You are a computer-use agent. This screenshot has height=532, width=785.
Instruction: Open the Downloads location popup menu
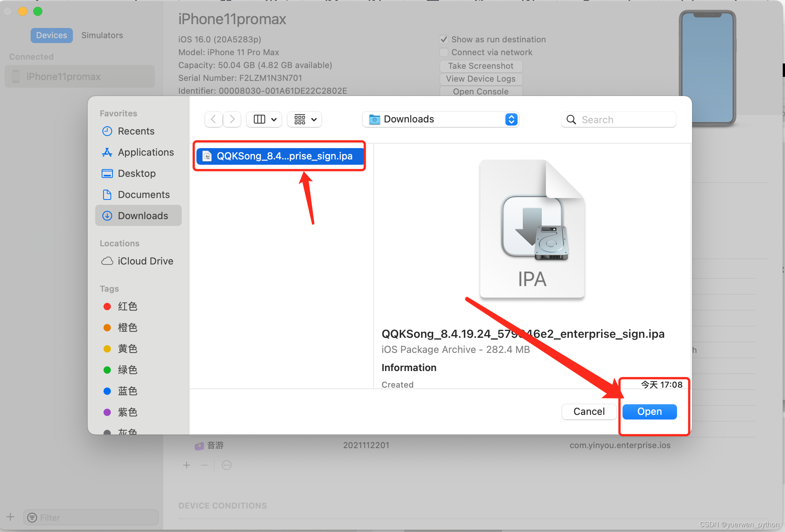440,119
